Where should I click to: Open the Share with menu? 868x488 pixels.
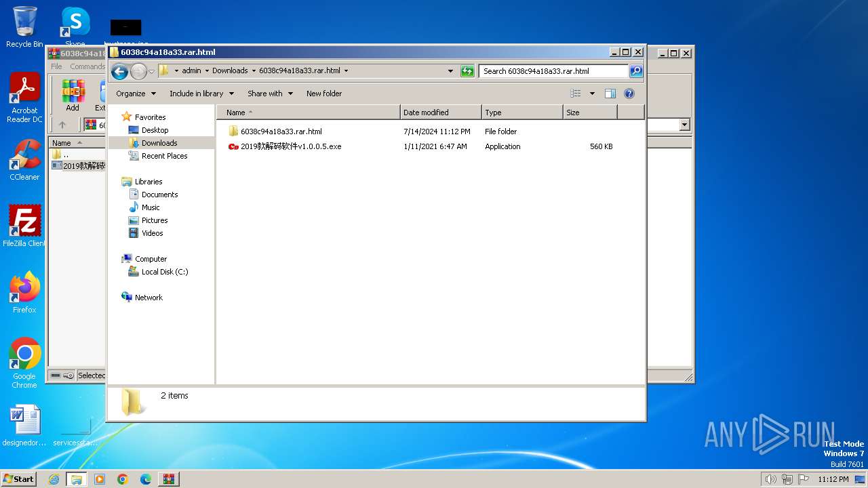270,94
